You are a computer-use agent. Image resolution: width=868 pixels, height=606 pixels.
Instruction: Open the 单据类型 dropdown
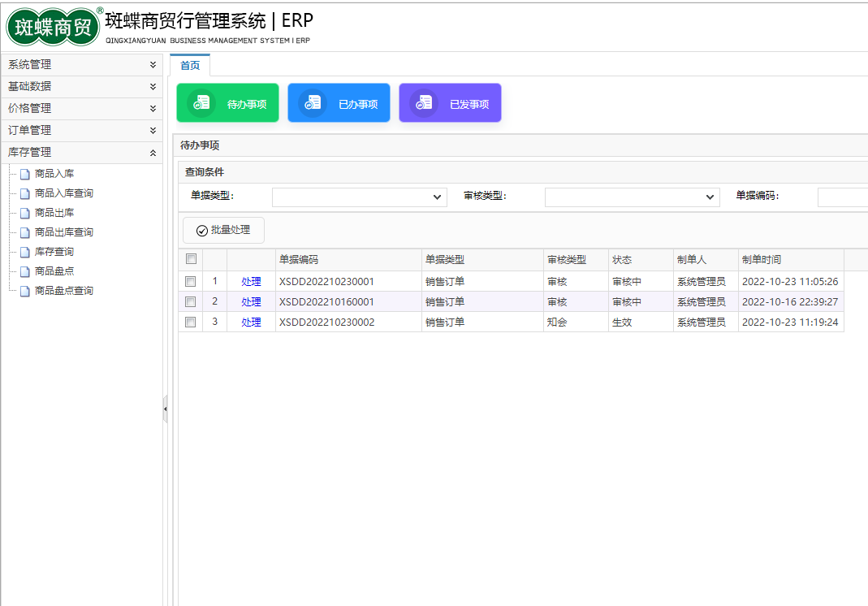click(359, 197)
